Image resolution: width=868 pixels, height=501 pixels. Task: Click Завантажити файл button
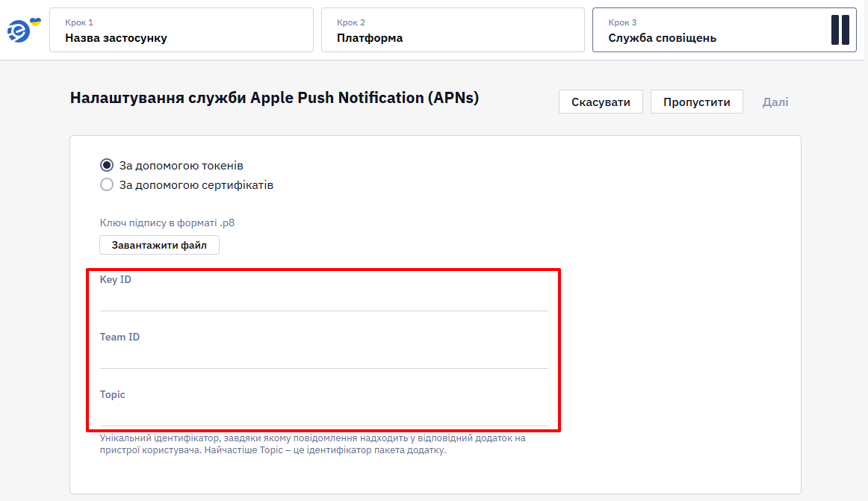[x=159, y=245]
